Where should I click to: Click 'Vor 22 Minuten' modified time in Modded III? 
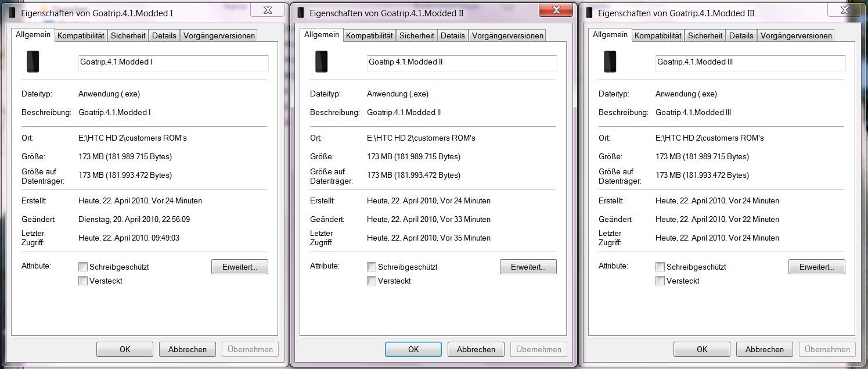click(x=753, y=220)
